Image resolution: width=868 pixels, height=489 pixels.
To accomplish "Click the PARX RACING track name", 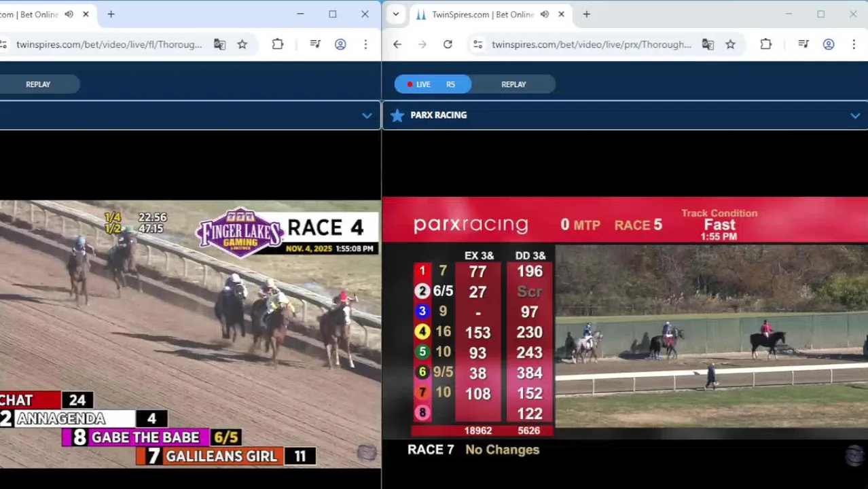I will coord(439,115).
